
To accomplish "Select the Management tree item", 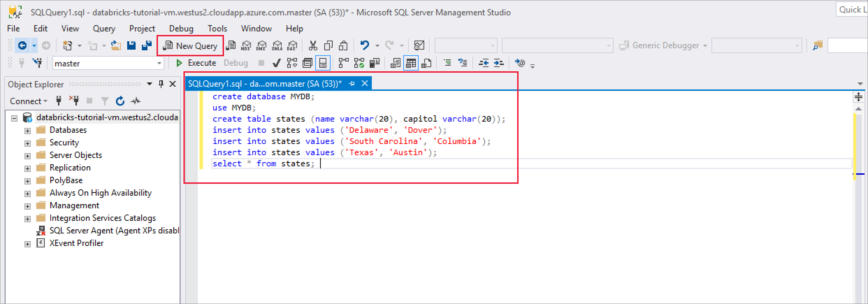I will coord(74,205).
